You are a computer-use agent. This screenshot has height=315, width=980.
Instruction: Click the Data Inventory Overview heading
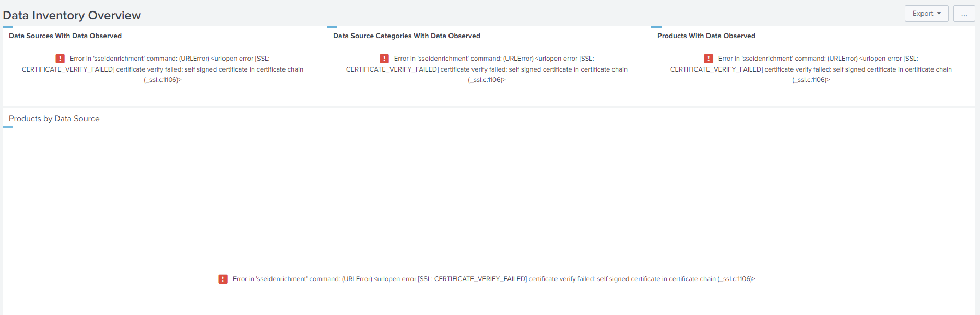click(x=72, y=15)
